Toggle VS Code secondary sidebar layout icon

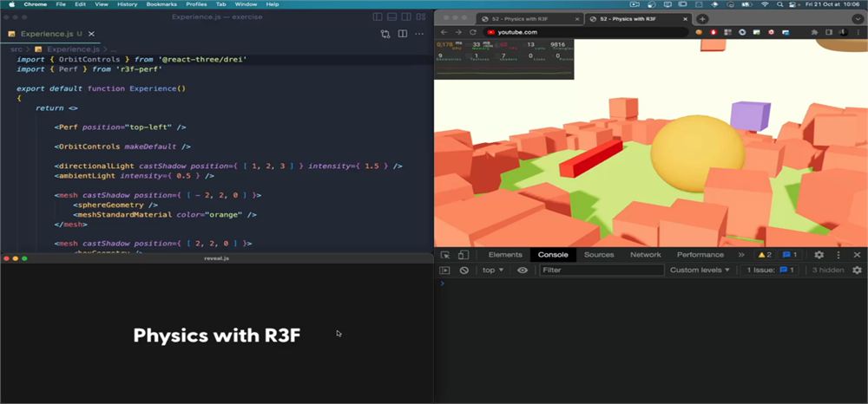407,17
